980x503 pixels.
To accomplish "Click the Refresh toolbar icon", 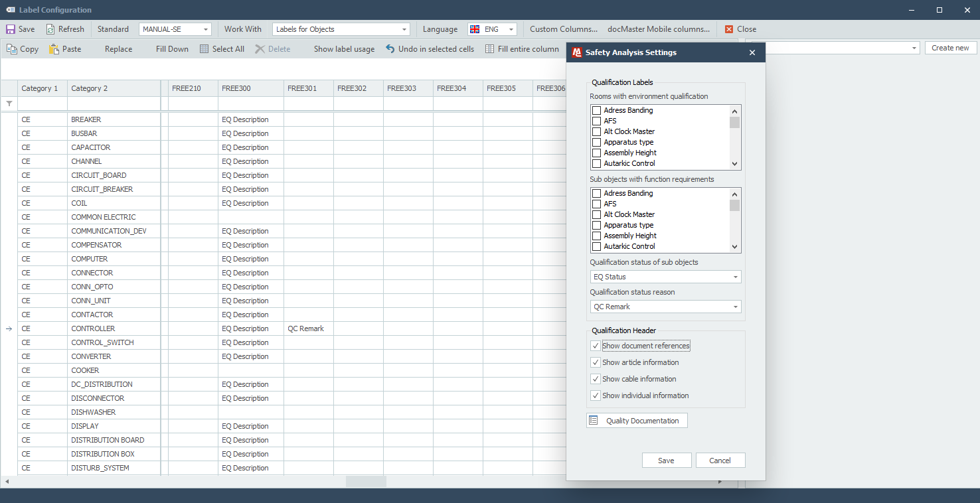I will click(x=50, y=29).
